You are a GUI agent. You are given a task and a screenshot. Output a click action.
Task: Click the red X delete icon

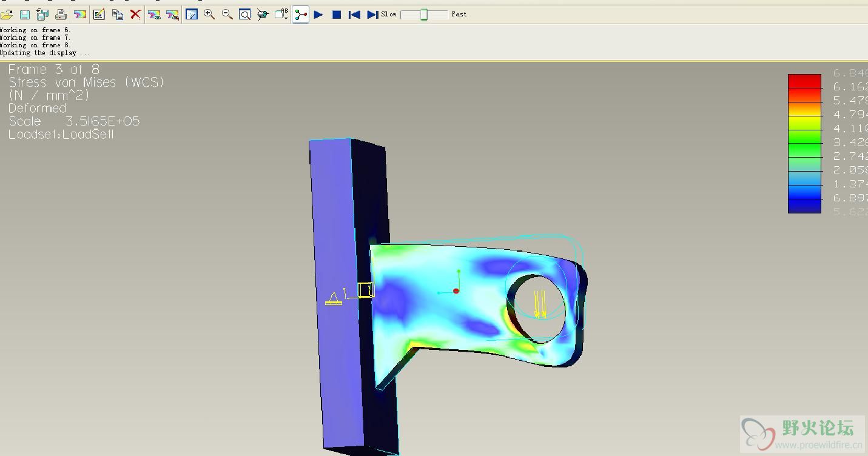pyautogui.click(x=135, y=15)
